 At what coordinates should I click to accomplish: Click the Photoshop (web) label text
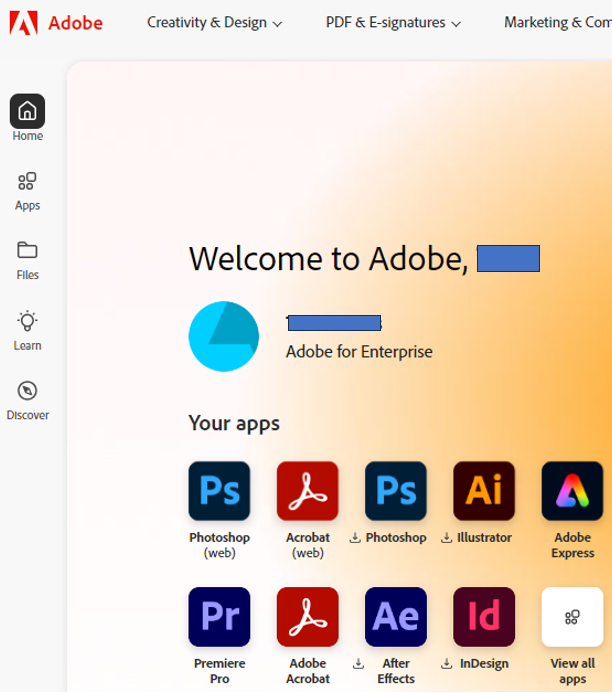click(x=220, y=545)
